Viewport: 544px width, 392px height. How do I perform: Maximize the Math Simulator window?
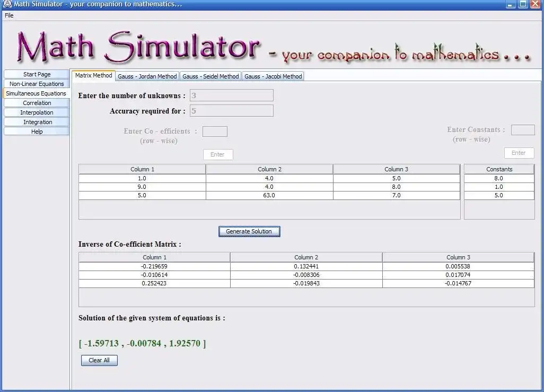point(522,4)
